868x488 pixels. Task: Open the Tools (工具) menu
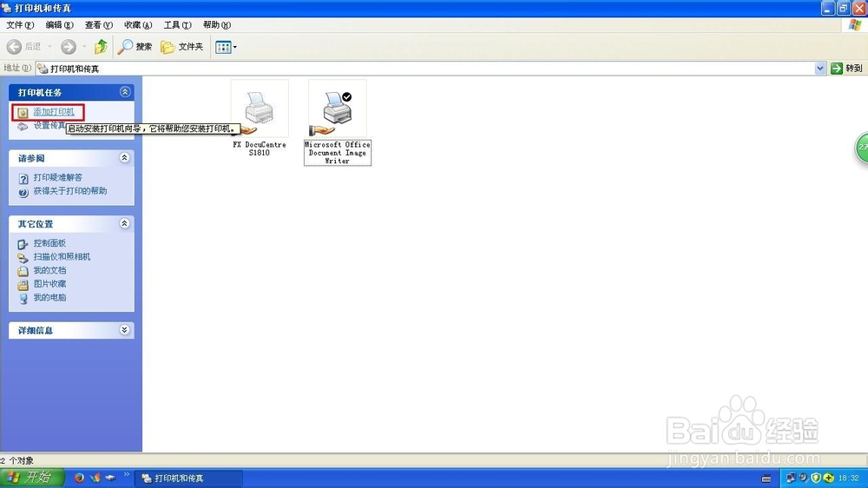[177, 25]
